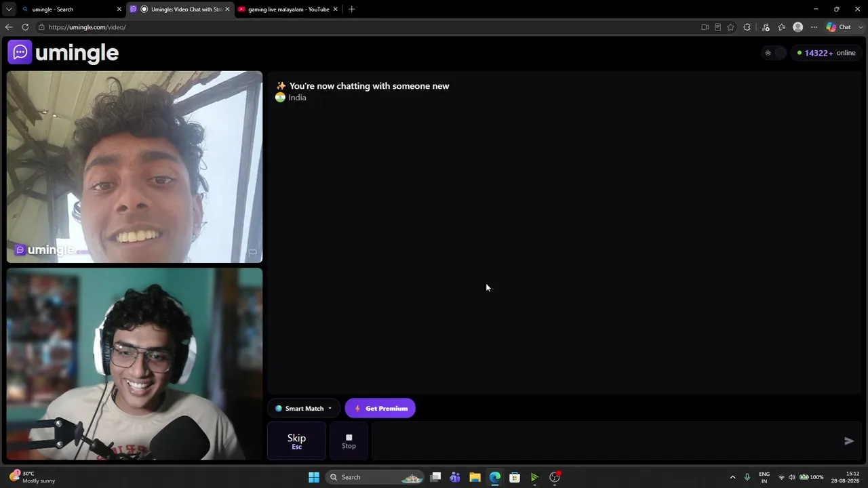Open Task View from the taskbar
The image size is (868, 488).
click(436, 477)
